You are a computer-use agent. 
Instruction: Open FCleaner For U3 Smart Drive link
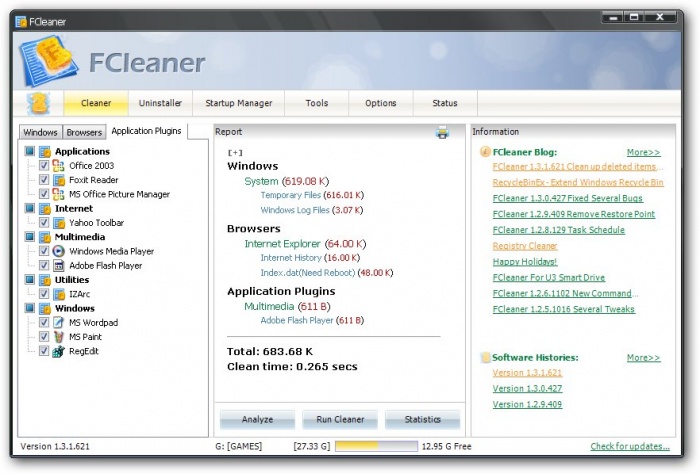tap(549, 278)
